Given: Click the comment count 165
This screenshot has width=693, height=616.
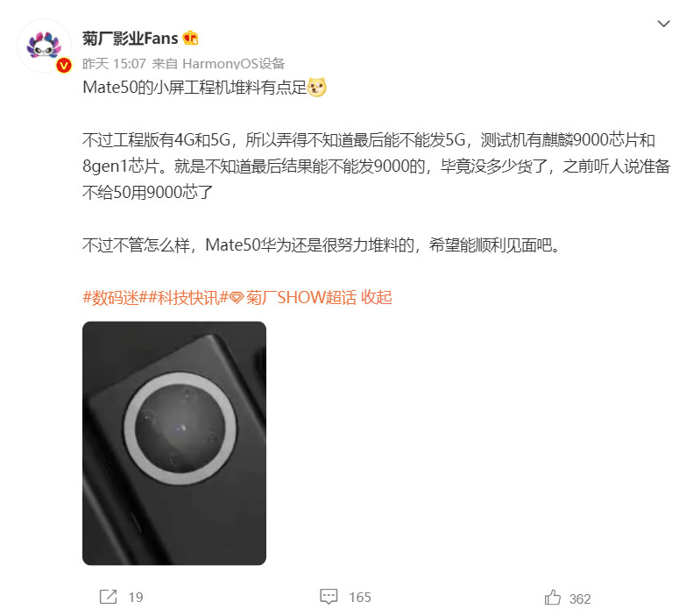Looking at the screenshot, I should 360,598.
